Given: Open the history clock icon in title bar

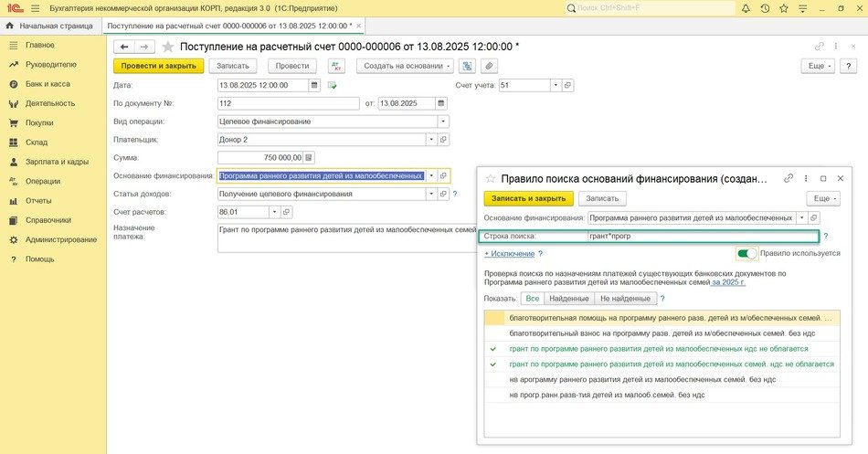Looking at the screenshot, I should [764, 8].
